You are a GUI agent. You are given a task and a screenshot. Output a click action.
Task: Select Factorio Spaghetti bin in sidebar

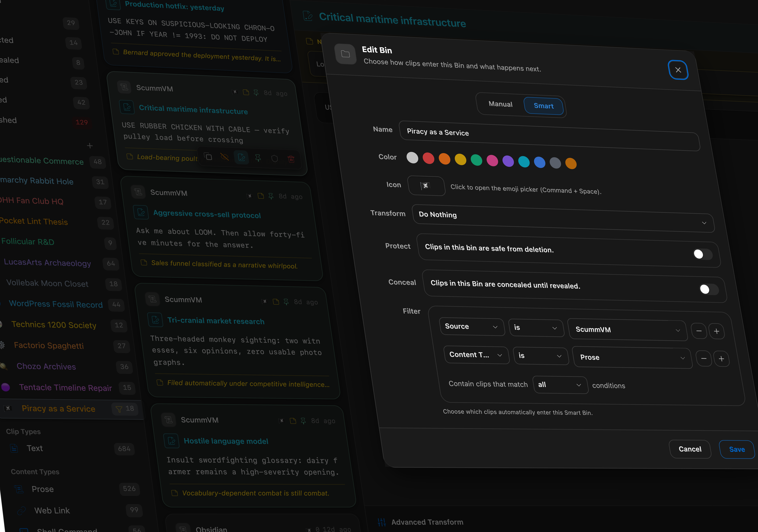point(49,345)
